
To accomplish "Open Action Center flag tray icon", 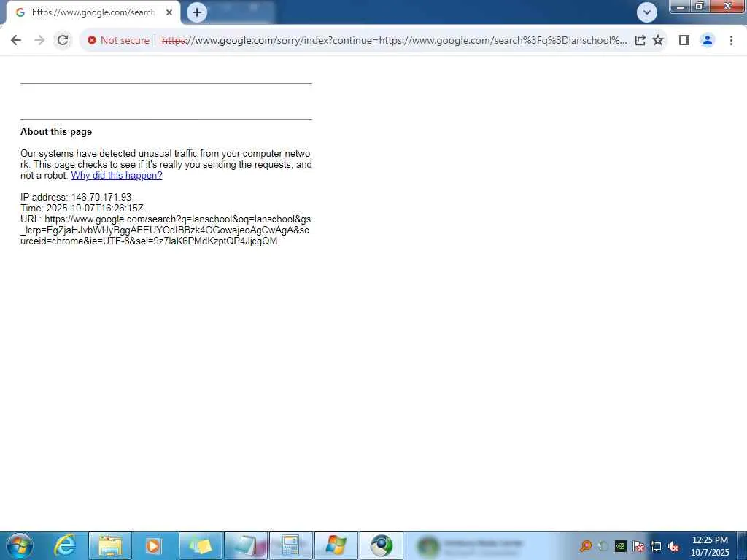I will [x=639, y=546].
